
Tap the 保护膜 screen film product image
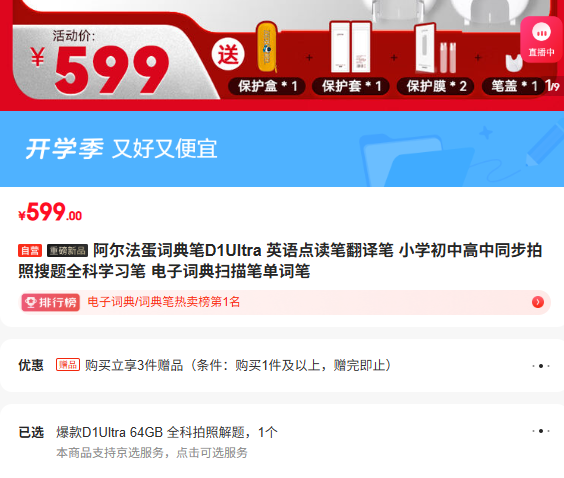coord(436,48)
